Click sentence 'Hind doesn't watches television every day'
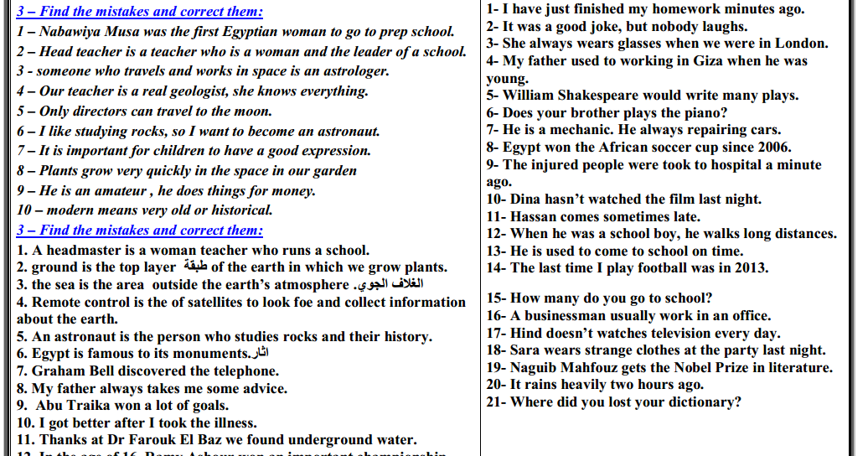Viewport: 868px width, 456px height. click(x=633, y=334)
